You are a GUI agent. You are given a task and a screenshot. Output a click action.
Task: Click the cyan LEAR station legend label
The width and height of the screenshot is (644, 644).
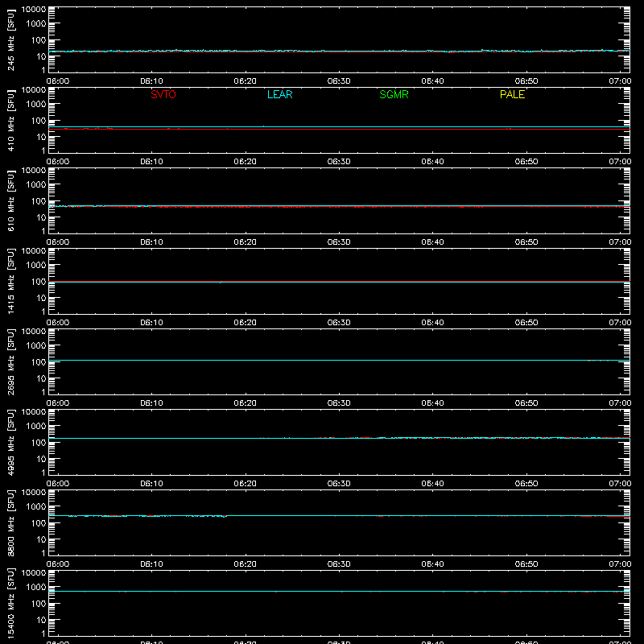pos(279,94)
